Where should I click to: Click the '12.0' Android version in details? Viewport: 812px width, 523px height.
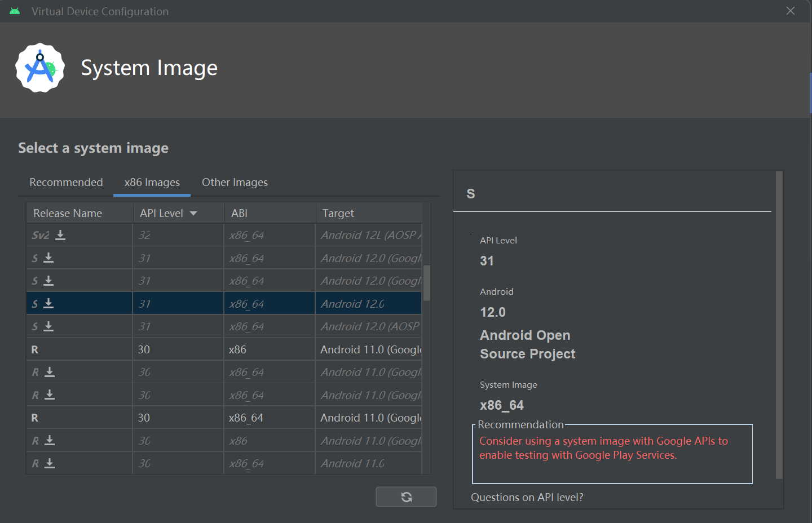[x=493, y=312]
